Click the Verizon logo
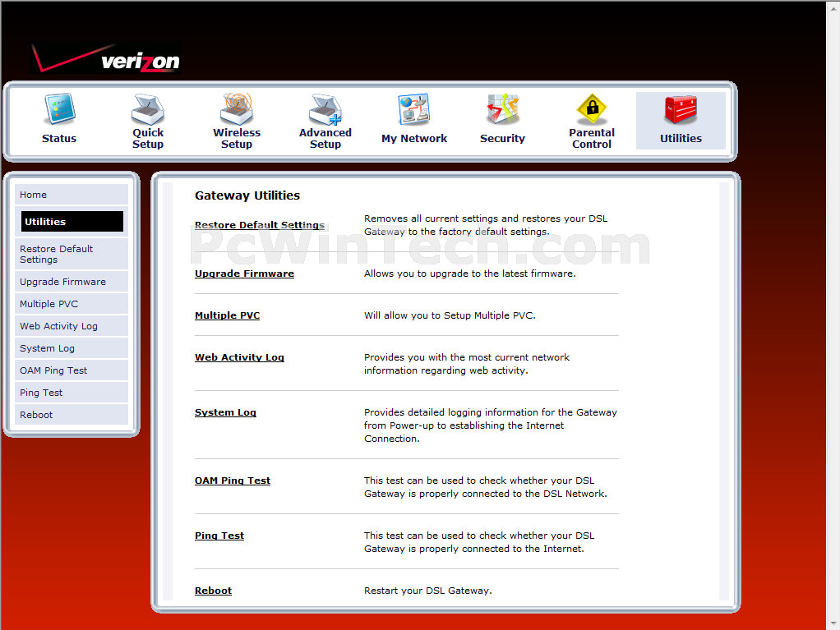Image resolution: width=840 pixels, height=630 pixels. pos(106,57)
